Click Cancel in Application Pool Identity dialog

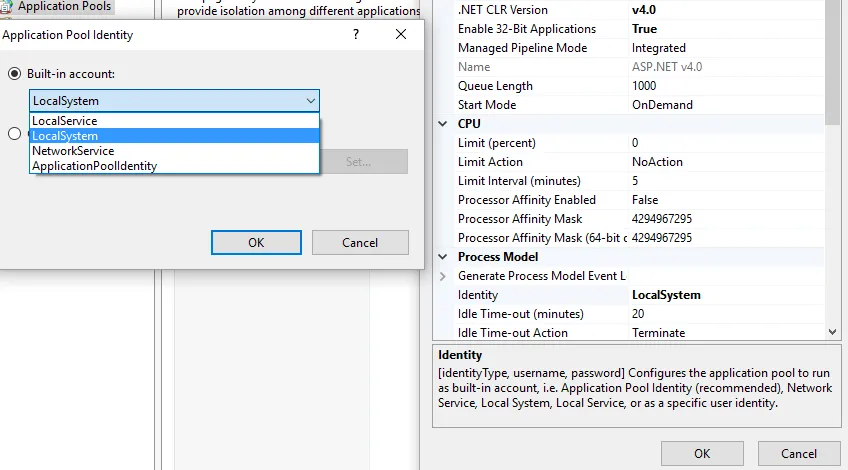click(x=360, y=242)
